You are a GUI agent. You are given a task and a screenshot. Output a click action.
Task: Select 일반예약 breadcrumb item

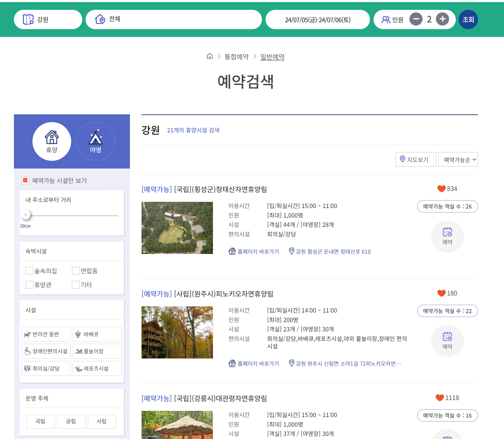click(272, 57)
